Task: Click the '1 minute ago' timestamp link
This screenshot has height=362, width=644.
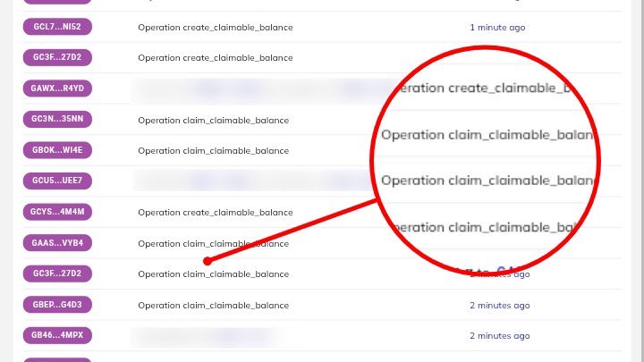Action: pyautogui.click(x=497, y=28)
